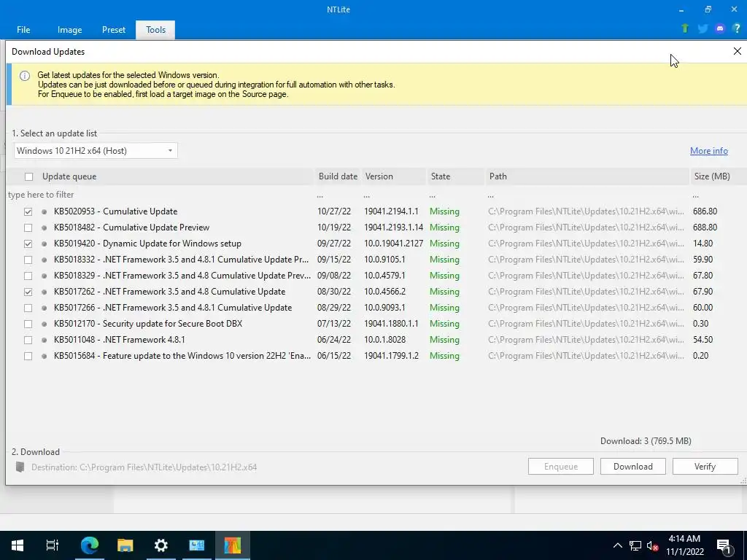The image size is (747, 560).
Task: Launch Microsoft Edge from taskbar
Action: pyautogui.click(x=89, y=545)
